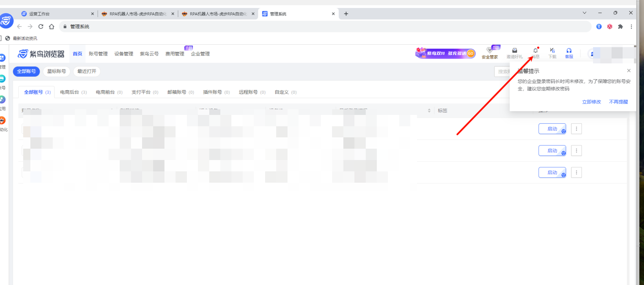Click the browser extensions puzzle icon
The width and height of the screenshot is (644, 285).
point(620,27)
